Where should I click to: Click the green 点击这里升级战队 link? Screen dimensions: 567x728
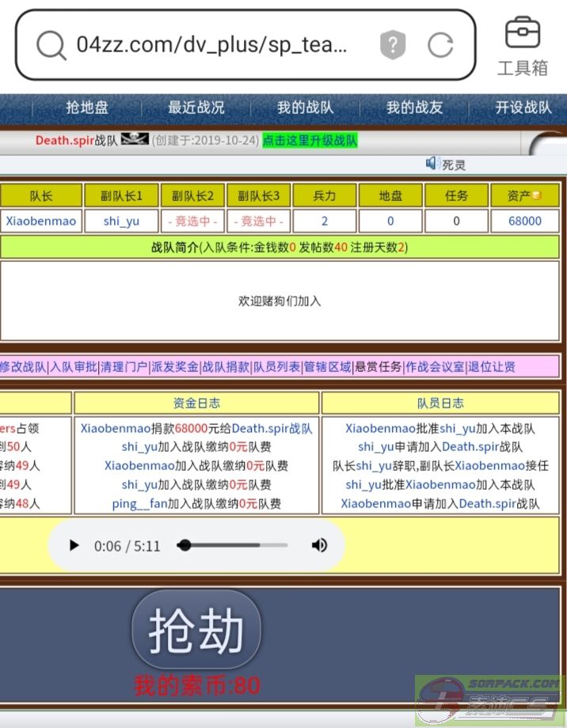[310, 140]
